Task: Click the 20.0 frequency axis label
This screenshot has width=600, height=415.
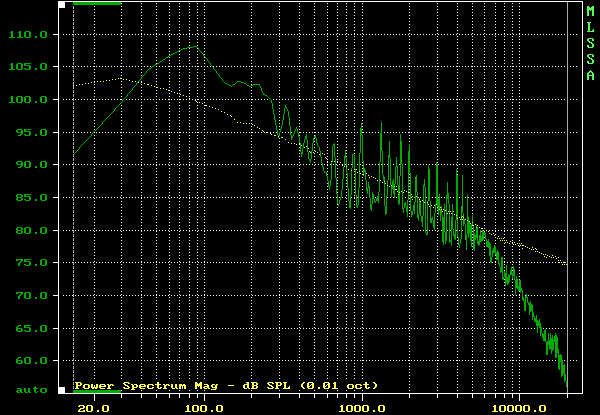Action: click(x=93, y=408)
